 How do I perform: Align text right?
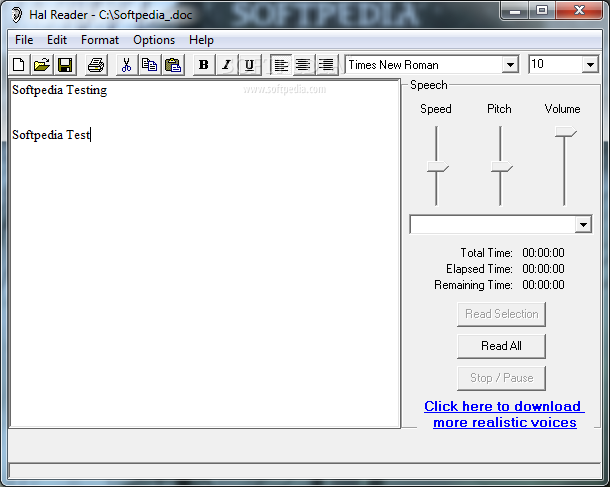click(x=326, y=65)
